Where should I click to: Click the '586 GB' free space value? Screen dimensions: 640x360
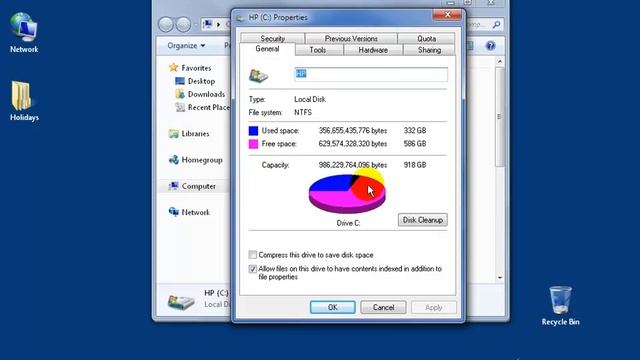click(415, 144)
